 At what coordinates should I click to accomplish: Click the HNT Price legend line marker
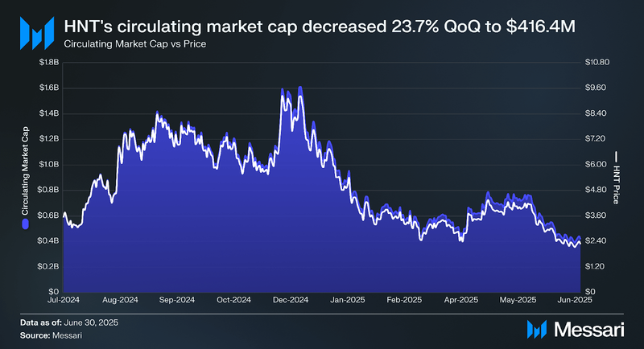pos(616,157)
